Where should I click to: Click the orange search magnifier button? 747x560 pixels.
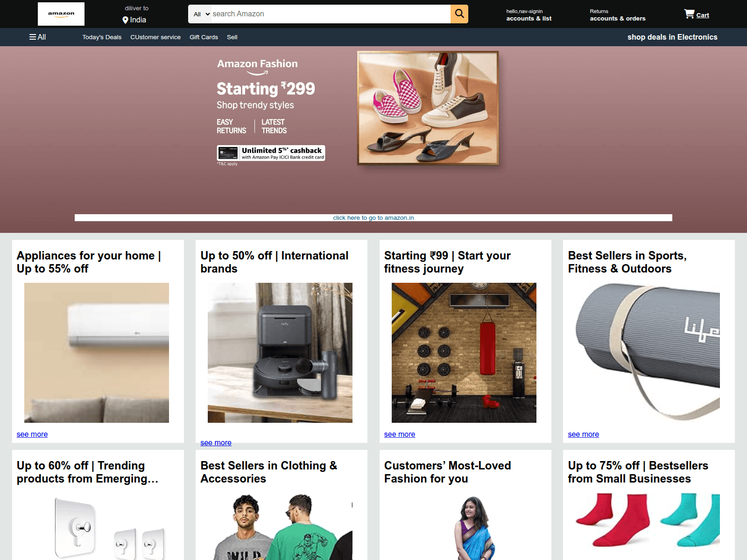coord(459,14)
